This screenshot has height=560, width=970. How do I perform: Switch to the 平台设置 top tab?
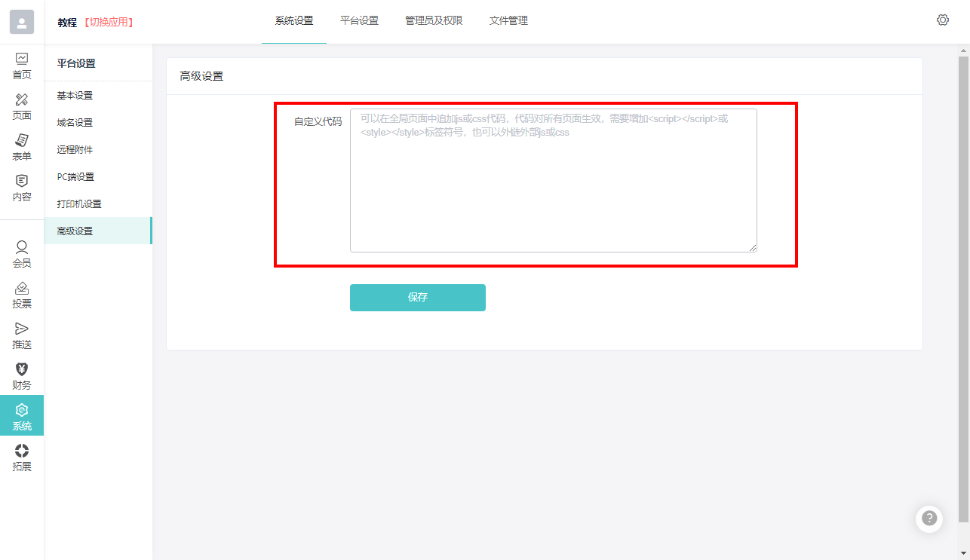[359, 21]
